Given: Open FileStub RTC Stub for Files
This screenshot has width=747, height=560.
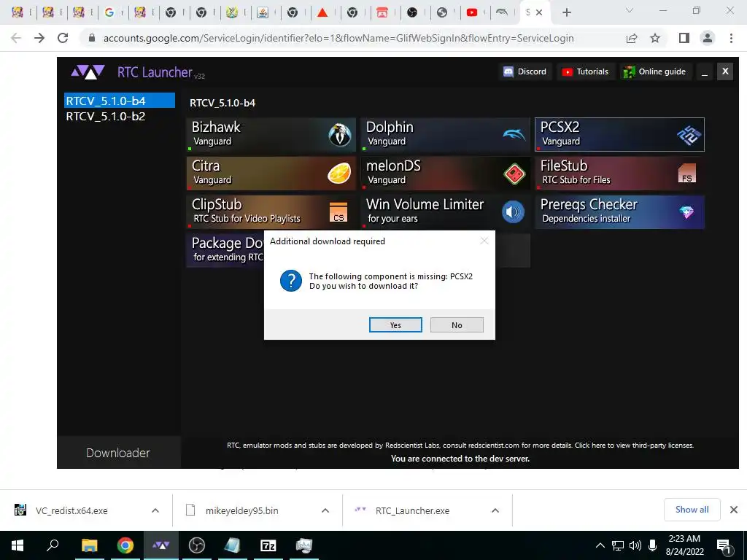Looking at the screenshot, I should click(619, 174).
